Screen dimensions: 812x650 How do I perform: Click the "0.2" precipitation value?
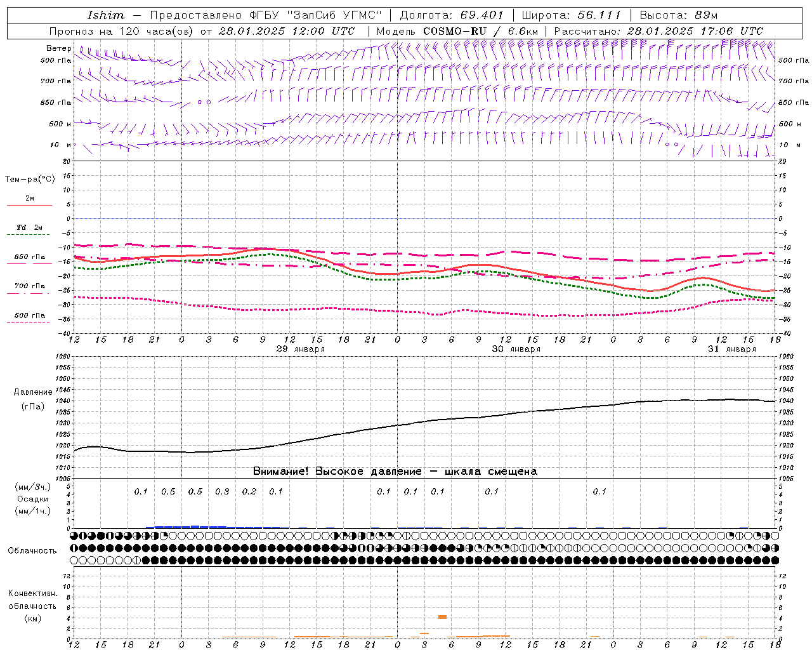[x=249, y=492]
